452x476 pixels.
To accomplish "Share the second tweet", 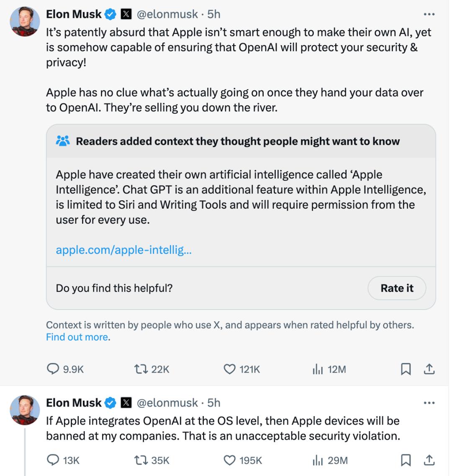I will [429, 460].
